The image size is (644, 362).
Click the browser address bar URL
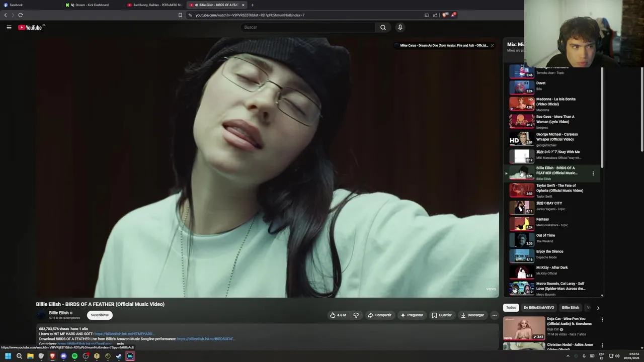[x=250, y=15]
